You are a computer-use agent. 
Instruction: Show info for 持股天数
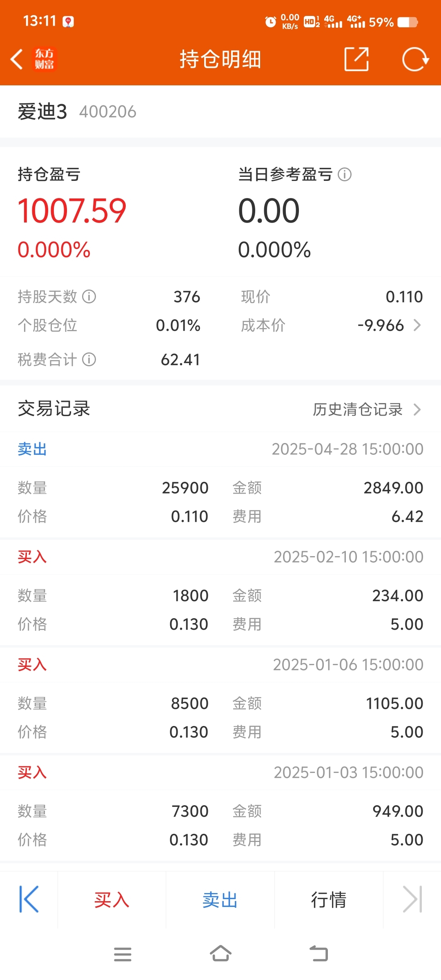pyautogui.click(x=89, y=296)
